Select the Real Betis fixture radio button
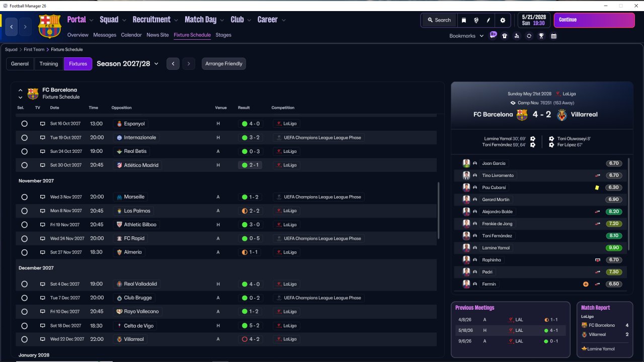 [24, 151]
